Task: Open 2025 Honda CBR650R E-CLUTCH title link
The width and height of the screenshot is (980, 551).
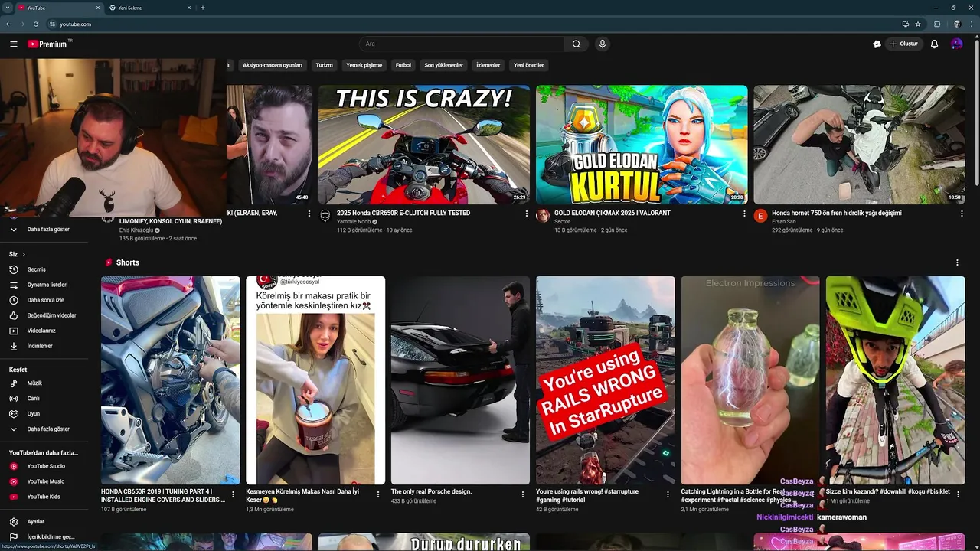Action: pos(403,213)
